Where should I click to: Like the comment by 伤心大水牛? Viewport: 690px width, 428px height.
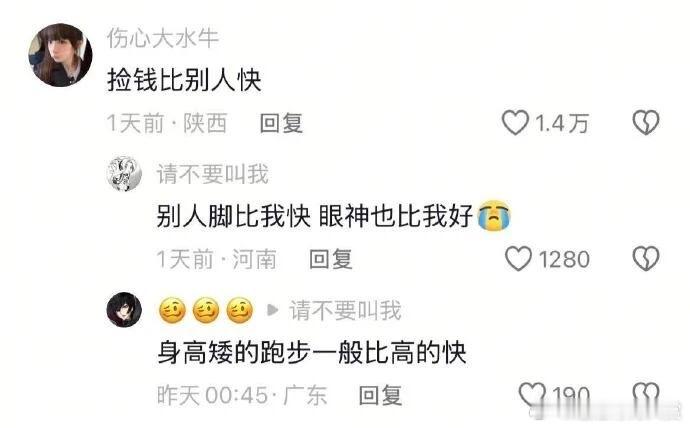515,122
